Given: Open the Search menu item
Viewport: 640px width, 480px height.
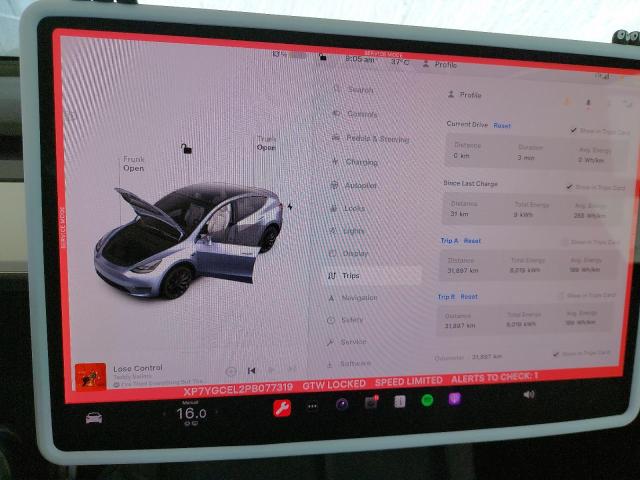Looking at the screenshot, I should pyautogui.click(x=353, y=89).
